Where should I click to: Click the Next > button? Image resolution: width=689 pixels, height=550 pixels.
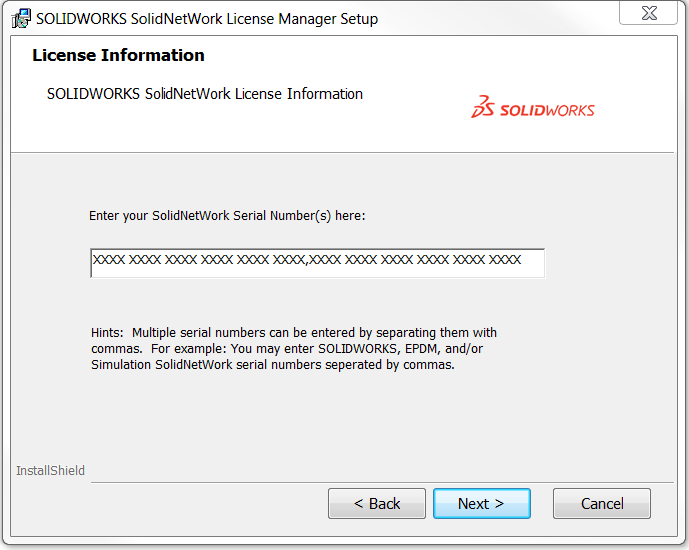tap(482, 503)
